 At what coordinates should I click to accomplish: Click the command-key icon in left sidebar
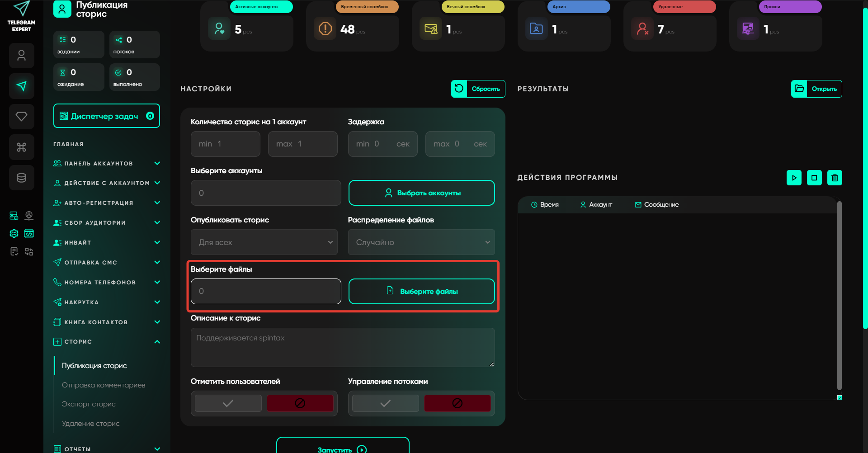pyautogui.click(x=21, y=147)
